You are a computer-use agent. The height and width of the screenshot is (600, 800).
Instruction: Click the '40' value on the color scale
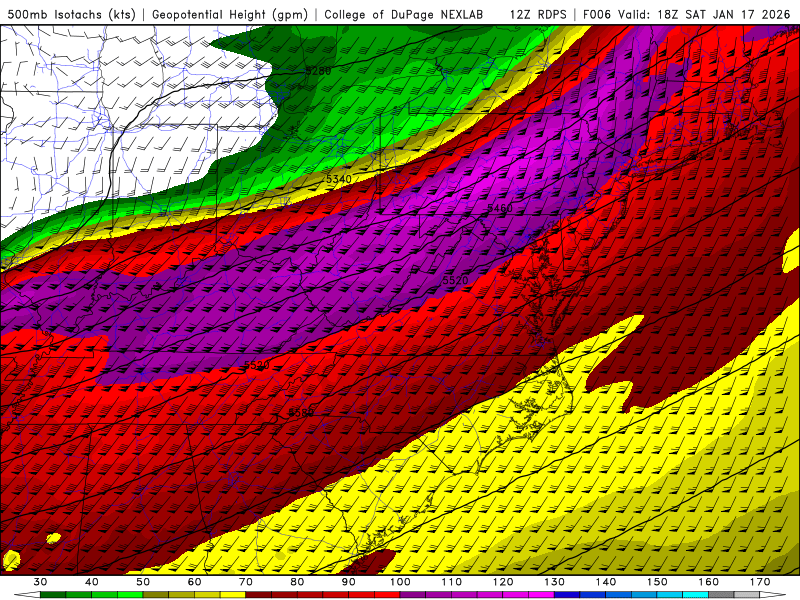92,582
